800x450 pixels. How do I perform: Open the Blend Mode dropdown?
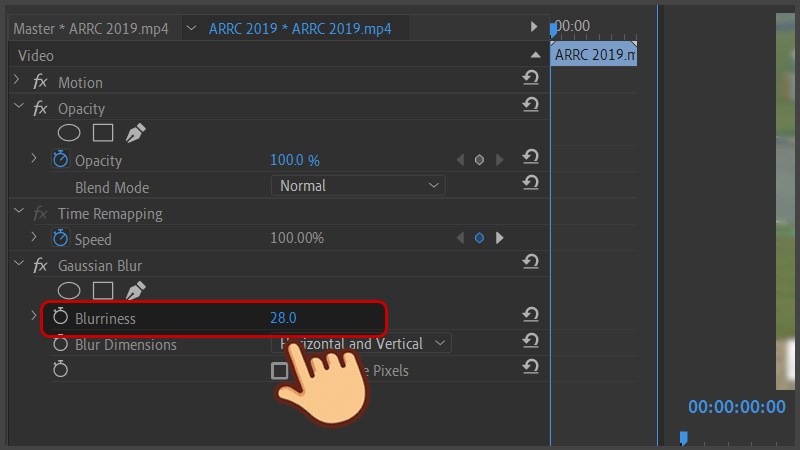point(358,186)
